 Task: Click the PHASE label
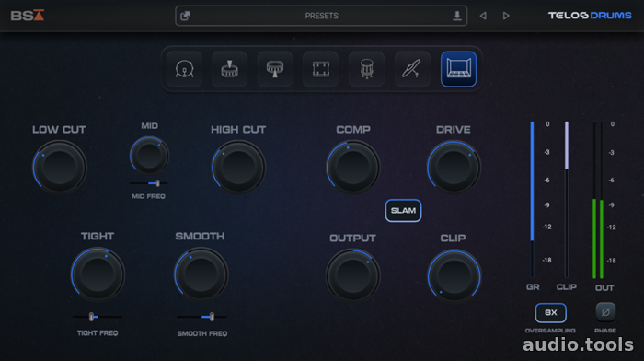coord(605,331)
